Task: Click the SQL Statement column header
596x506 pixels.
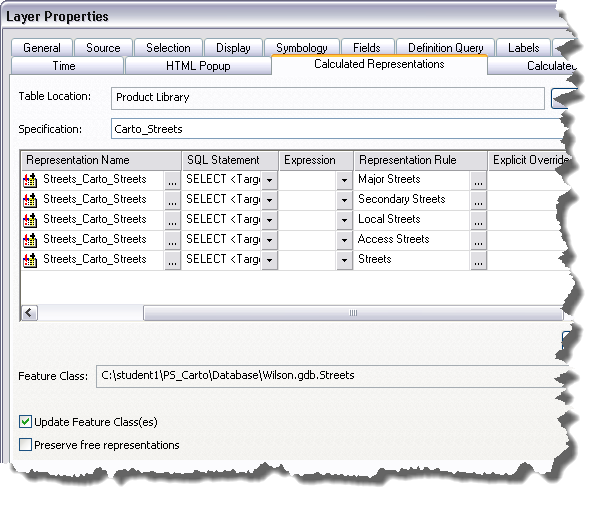Action: point(230,160)
